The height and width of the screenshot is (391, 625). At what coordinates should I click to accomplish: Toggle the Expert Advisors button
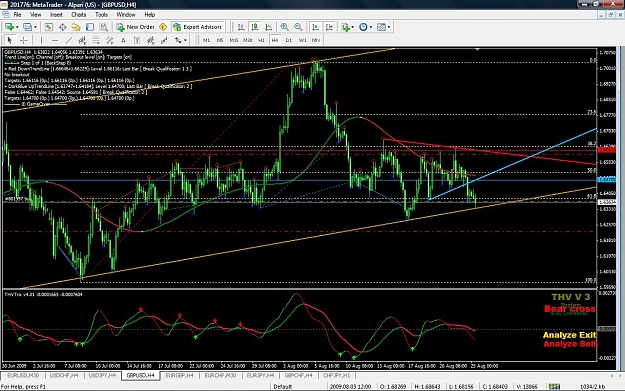click(197, 27)
